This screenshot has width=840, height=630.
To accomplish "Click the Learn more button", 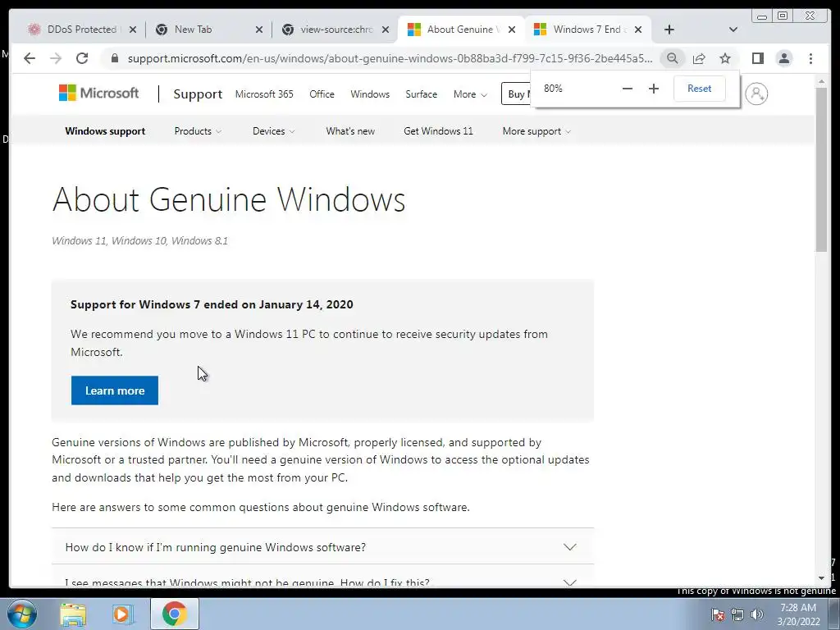I will pyautogui.click(x=115, y=390).
